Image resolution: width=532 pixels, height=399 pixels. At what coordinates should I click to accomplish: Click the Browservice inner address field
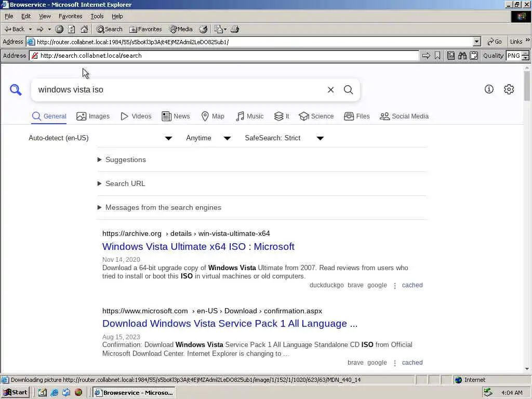(224, 56)
